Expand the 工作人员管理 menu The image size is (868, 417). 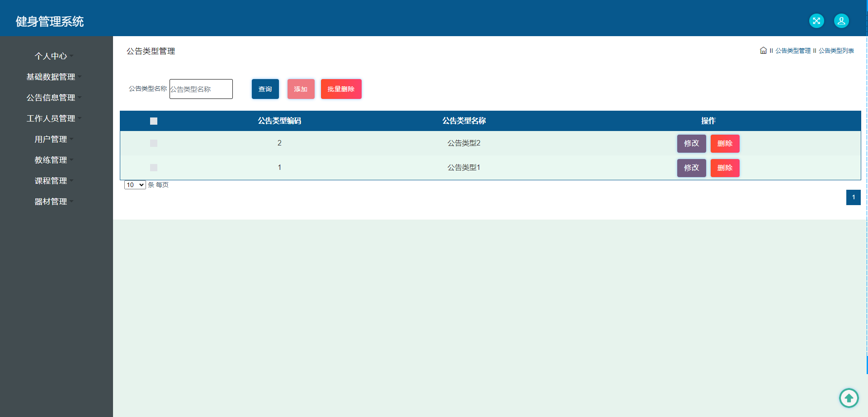click(54, 118)
